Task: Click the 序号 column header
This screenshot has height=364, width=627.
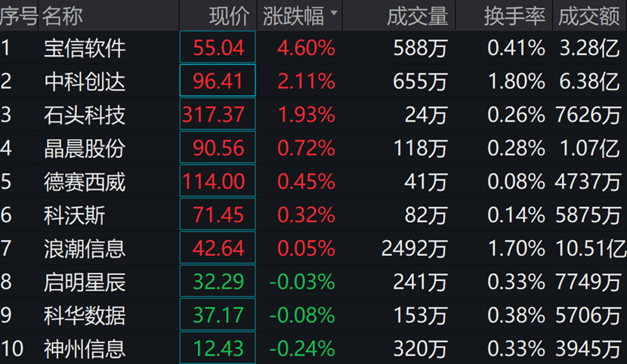Action: 19,16
